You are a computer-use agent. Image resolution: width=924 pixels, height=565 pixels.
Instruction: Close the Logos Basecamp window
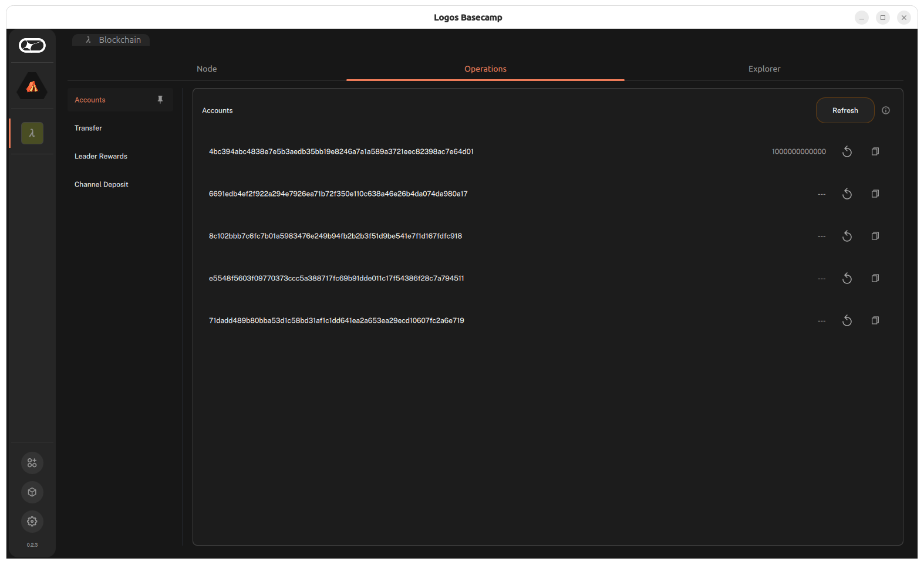pyautogui.click(x=904, y=18)
